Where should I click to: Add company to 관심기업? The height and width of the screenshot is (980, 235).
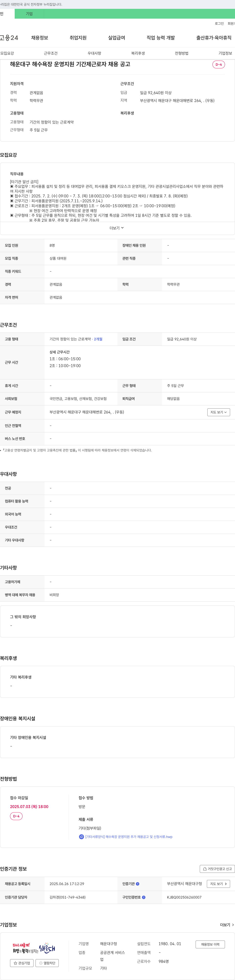point(22,963)
